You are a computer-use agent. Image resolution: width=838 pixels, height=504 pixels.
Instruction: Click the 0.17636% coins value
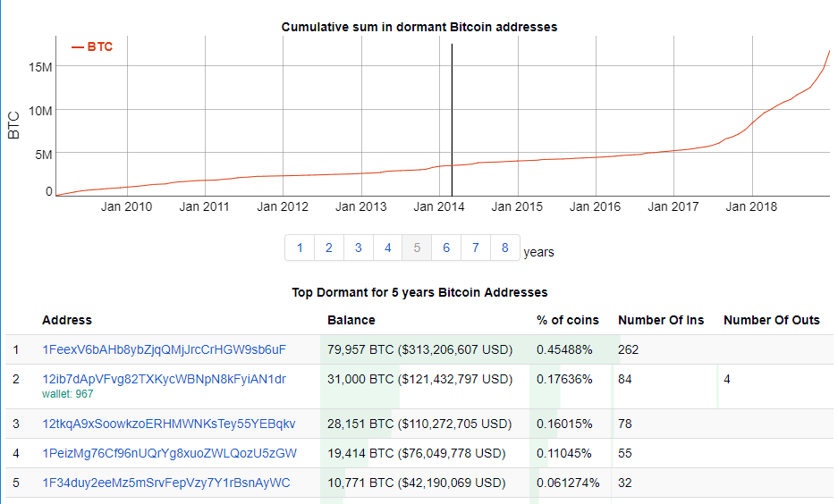coord(564,379)
